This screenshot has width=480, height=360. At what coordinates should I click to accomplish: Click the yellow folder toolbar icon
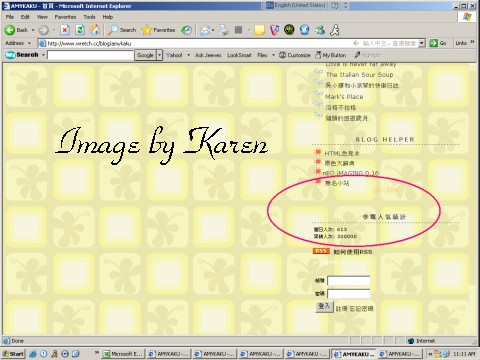(x=259, y=30)
